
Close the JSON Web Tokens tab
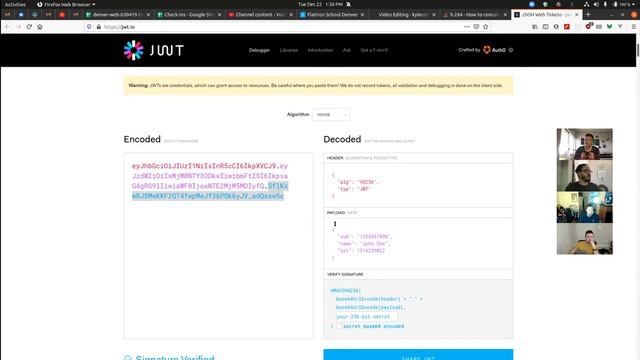point(577,14)
